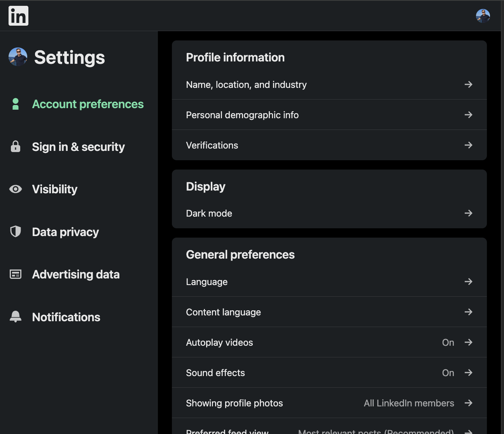504x434 pixels.
Task: Open Content language preferences
Action: (x=223, y=312)
